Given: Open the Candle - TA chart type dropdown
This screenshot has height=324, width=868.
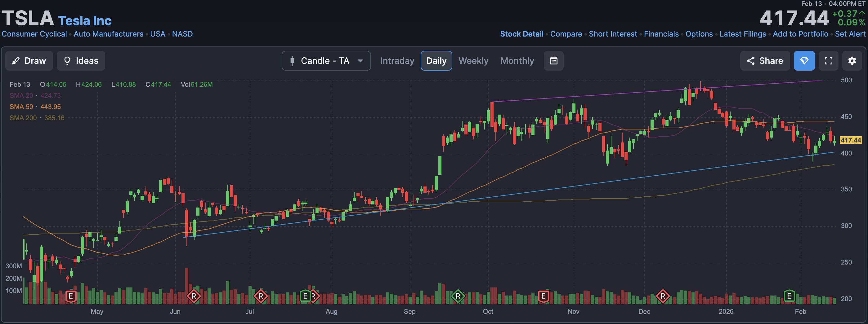Looking at the screenshot, I should coord(326,61).
